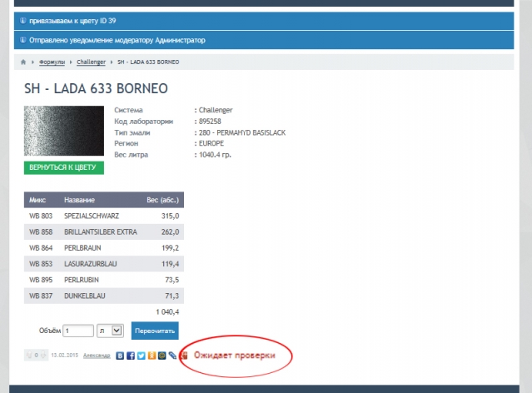
Task: Share on LiveJournal pencil icon
Action: pos(172,356)
